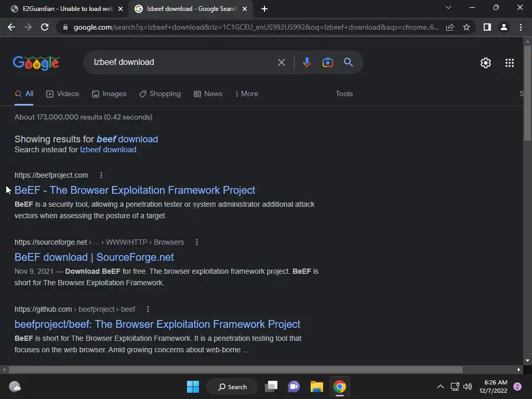The height and width of the screenshot is (399, 532).
Task: Submit search with the magnifier icon
Action: tap(348, 62)
